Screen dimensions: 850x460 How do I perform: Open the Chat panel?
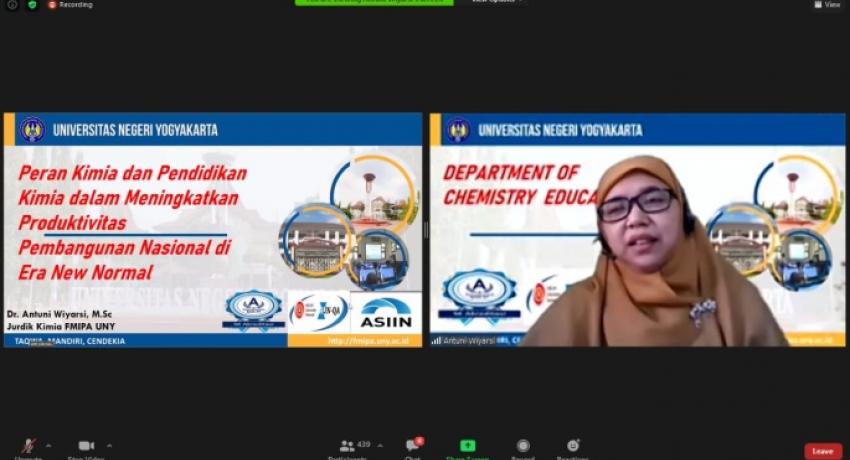click(413, 448)
